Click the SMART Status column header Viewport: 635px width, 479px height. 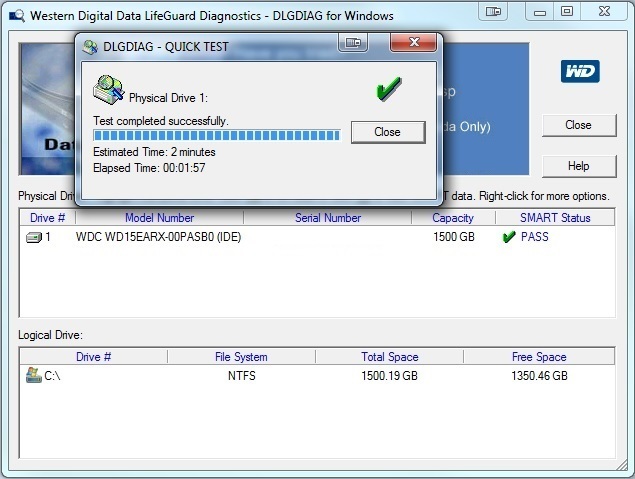tap(555, 218)
